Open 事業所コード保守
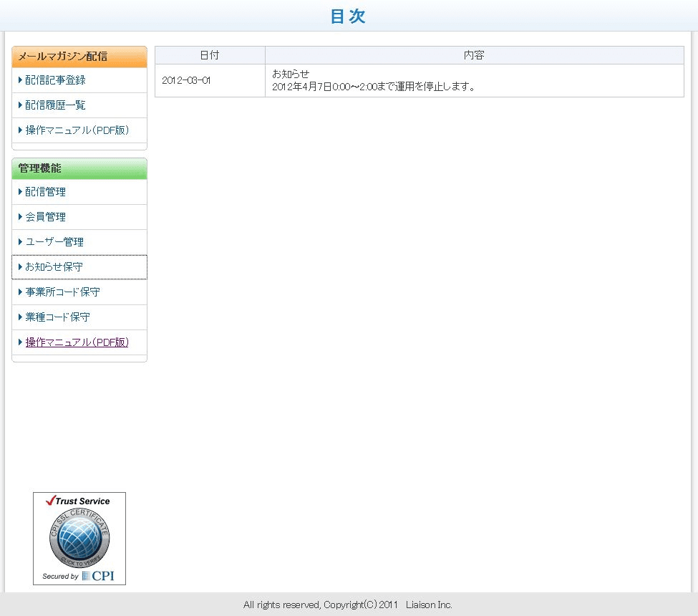 pos(62,292)
